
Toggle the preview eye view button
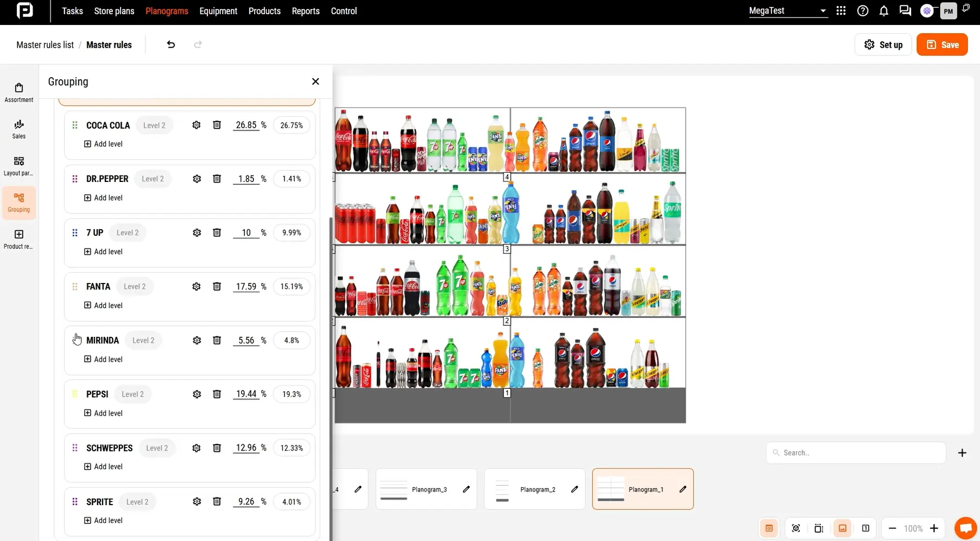coord(769,529)
